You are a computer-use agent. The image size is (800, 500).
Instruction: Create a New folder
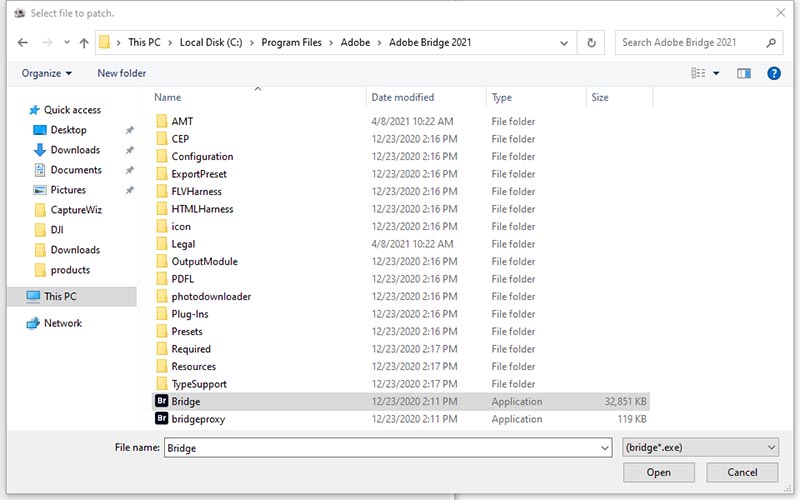click(121, 73)
